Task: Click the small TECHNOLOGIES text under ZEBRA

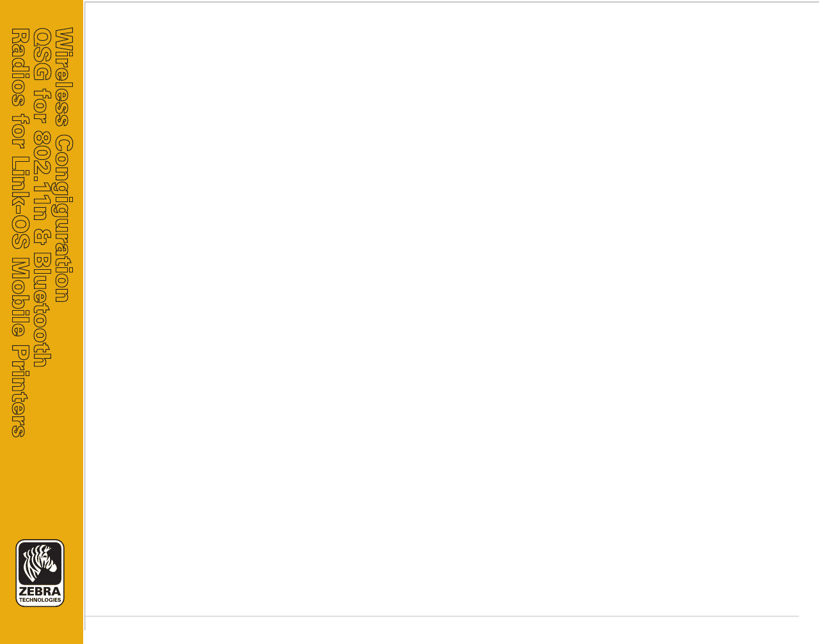Action: [x=40, y=601]
